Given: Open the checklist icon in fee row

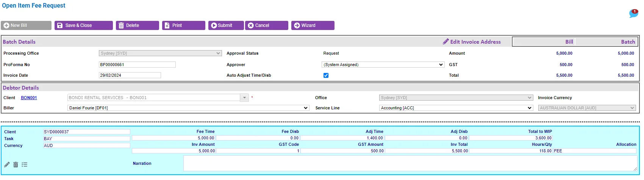Looking at the screenshot, I should click(25, 164).
